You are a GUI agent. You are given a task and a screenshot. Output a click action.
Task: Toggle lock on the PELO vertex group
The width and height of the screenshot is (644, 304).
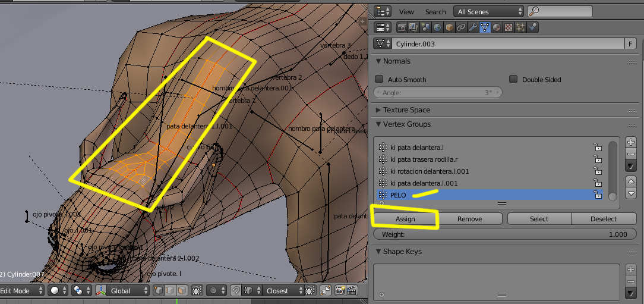point(598,195)
